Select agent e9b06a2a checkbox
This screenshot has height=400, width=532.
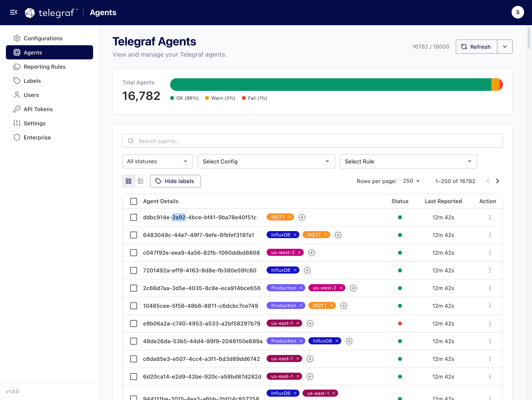pyautogui.click(x=133, y=324)
